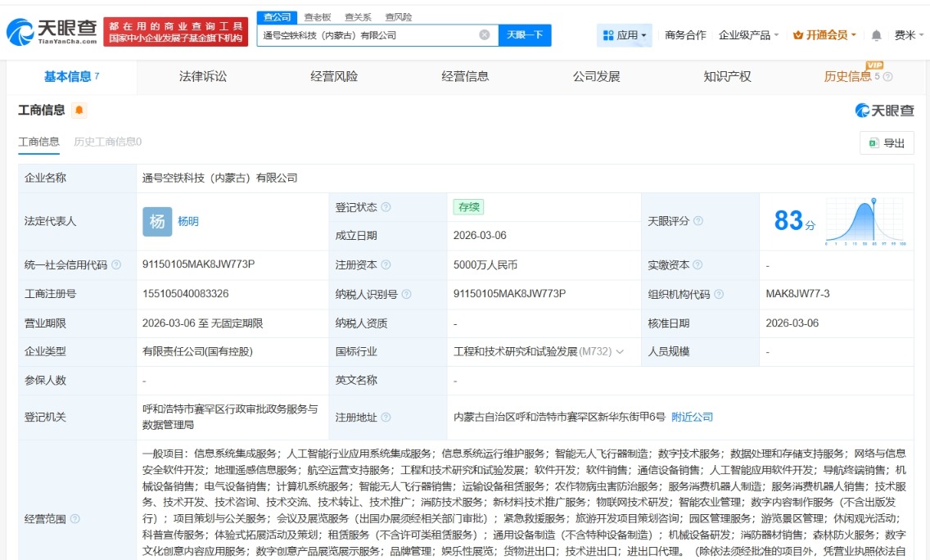This screenshot has width=930, height=560.
Task: Click the orange alert icon beside 工商信息
Action: pyautogui.click(x=79, y=110)
